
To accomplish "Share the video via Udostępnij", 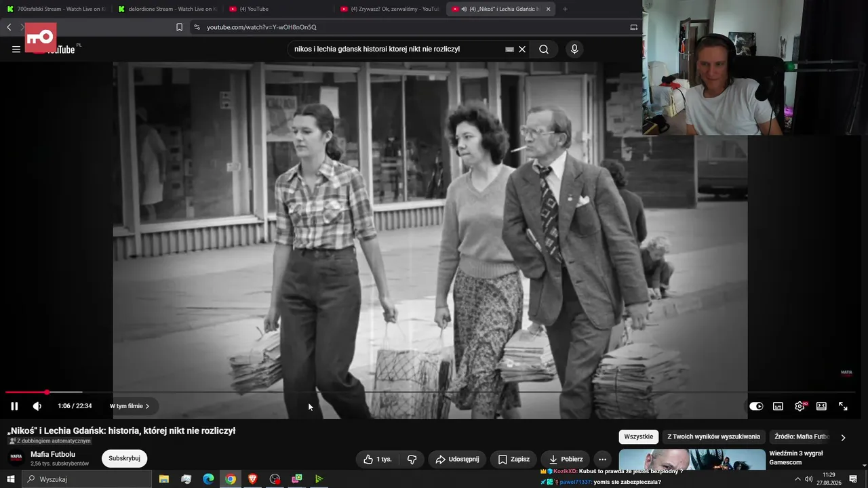I will pos(457,459).
